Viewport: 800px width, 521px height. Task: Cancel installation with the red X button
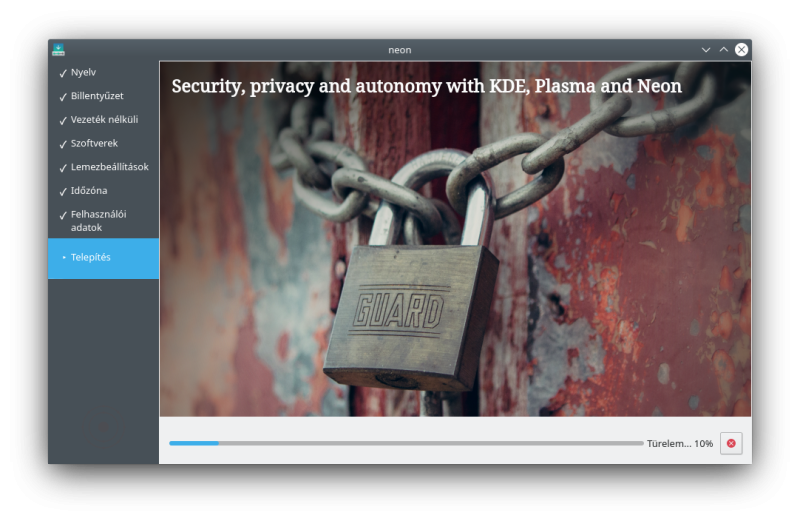click(731, 443)
